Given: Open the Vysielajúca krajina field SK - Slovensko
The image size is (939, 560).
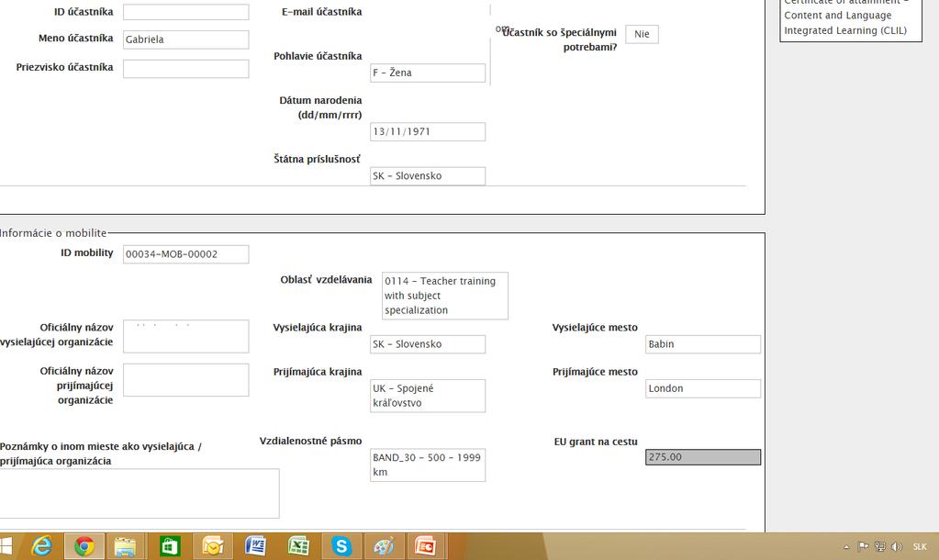Looking at the screenshot, I should click(428, 344).
